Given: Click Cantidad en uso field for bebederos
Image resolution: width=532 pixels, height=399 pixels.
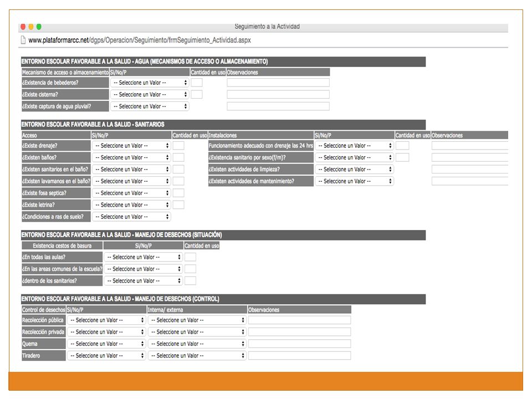Looking at the screenshot, I should coord(196,83).
